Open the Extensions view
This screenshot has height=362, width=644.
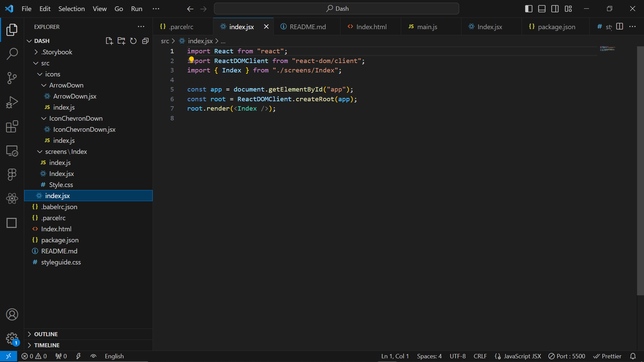coord(12,127)
